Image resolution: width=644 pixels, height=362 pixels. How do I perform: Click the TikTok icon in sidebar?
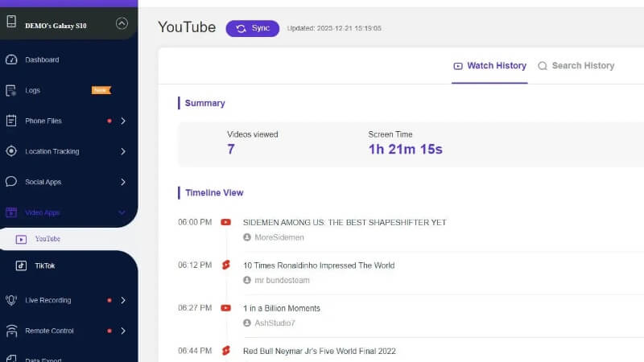coord(21,266)
